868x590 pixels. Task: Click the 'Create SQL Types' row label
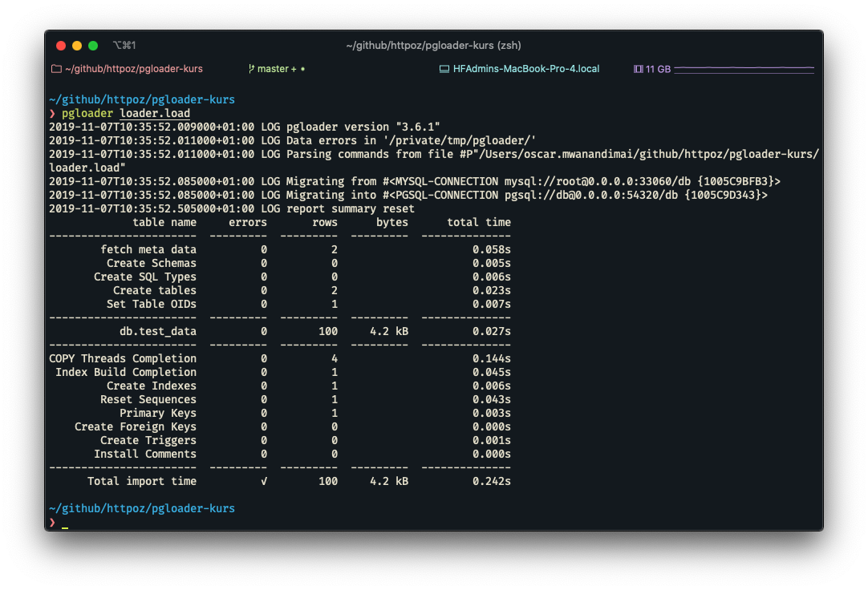(x=145, y=277)
